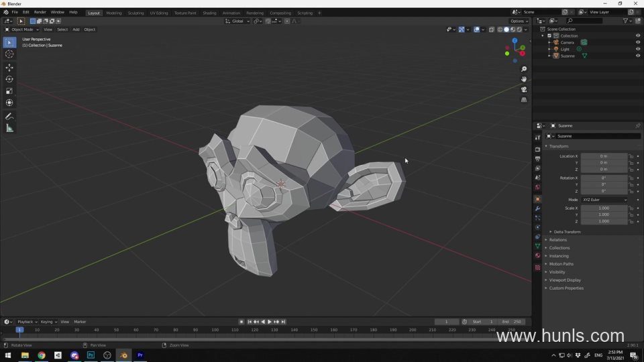Screen dimensions: 644x362
Task: Select the Rotate tool
Action: click(x=9, y=79)
